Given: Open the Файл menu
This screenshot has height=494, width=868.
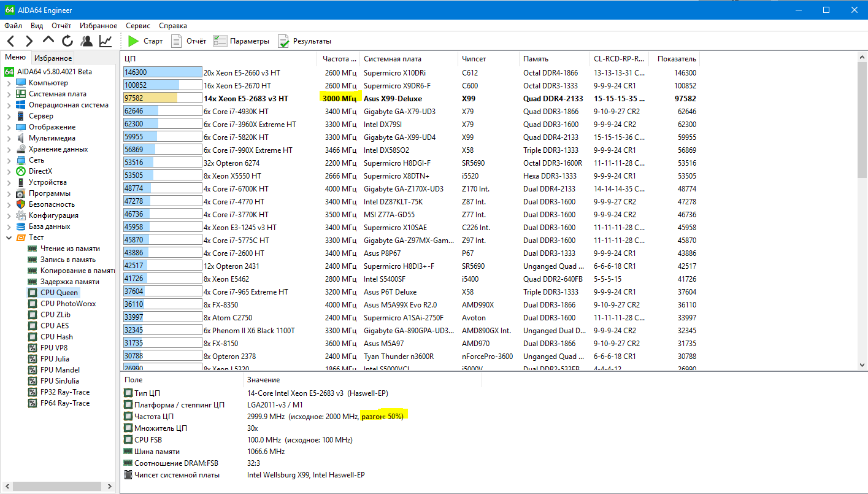Looking at the screenshot, I should (13, 26).
